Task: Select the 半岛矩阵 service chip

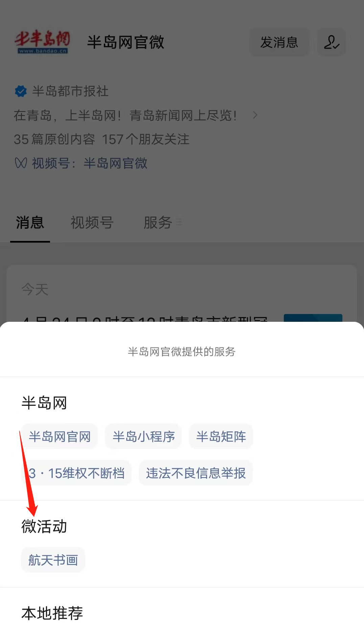Action: point(221,437)
